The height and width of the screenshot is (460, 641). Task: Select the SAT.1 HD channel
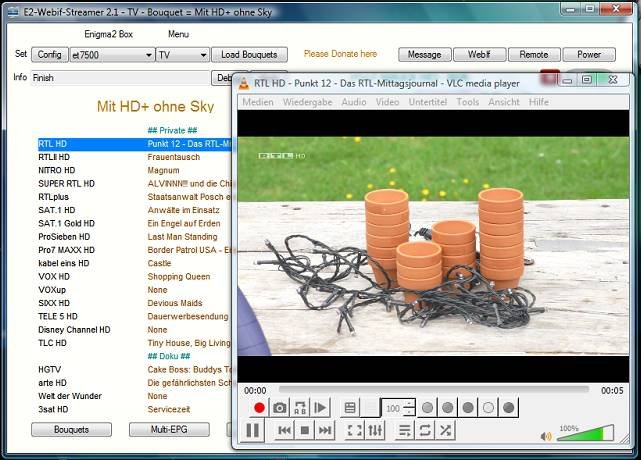[56, 210]
